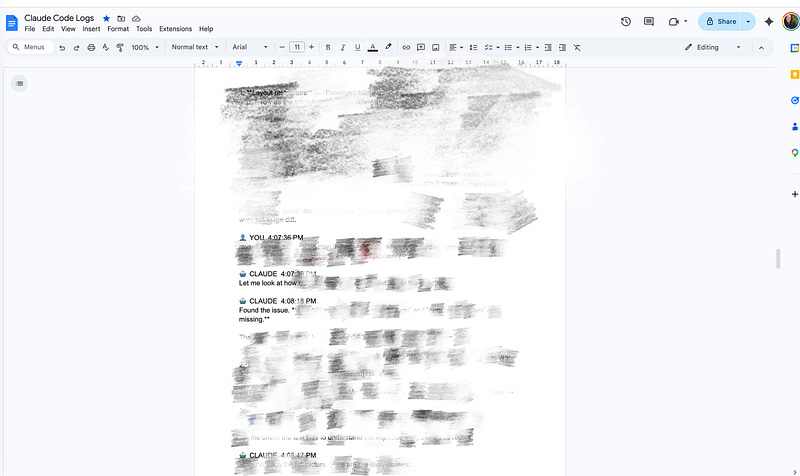Decrease the indent
The height and width of the screenshot is (476, 800).
coord(548,47)
